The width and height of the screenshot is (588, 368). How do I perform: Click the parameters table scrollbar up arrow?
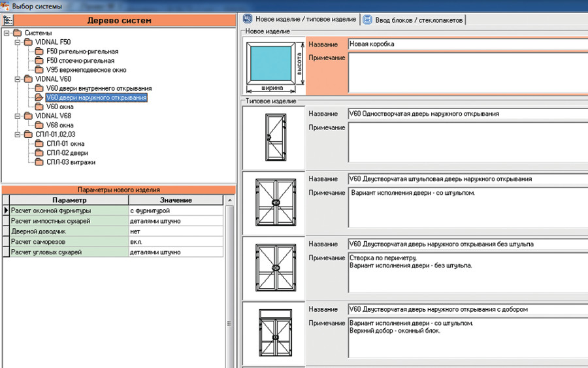229,200
